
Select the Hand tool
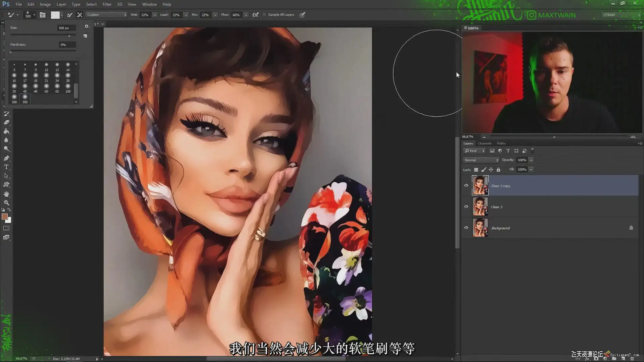pos(6,194)
